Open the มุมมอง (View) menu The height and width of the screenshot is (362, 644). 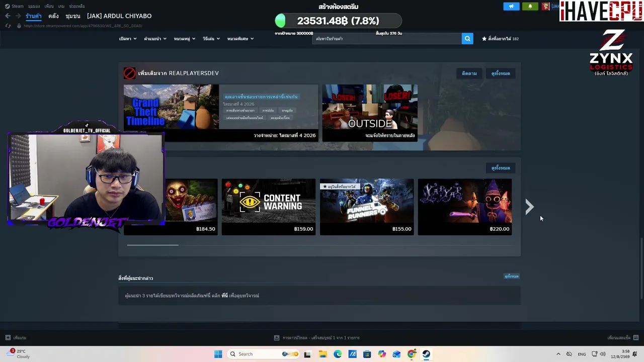coord(34,7)
